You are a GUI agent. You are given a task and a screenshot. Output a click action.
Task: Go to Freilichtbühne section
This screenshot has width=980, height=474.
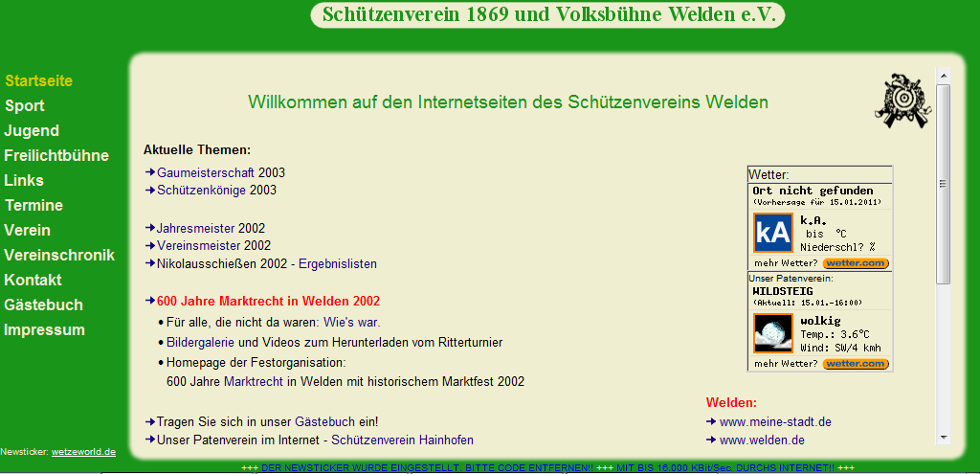coord(56,156)
